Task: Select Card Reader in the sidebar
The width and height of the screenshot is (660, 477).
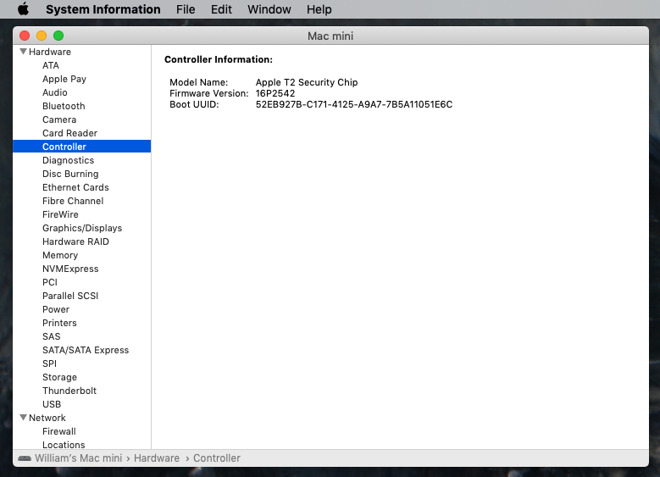Action: click(70, 133)
